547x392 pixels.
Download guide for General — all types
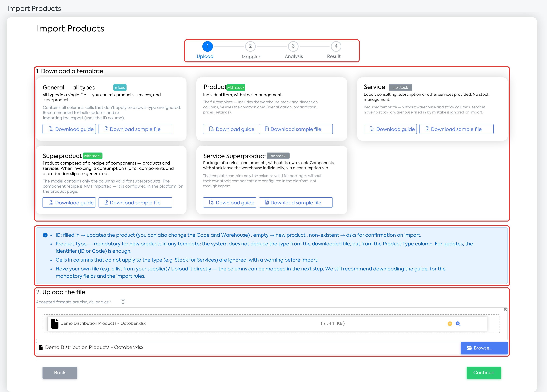coord(69,129)
